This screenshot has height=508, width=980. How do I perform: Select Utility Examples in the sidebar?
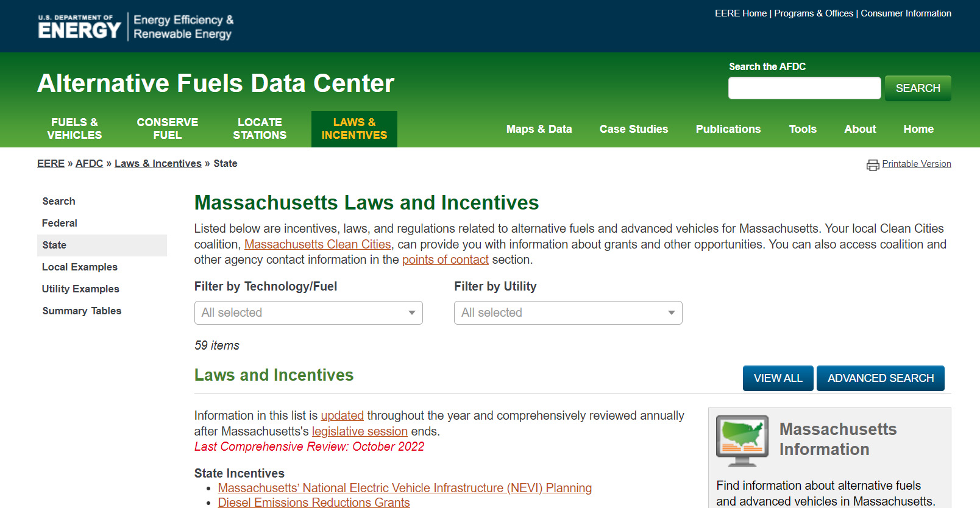80,289
